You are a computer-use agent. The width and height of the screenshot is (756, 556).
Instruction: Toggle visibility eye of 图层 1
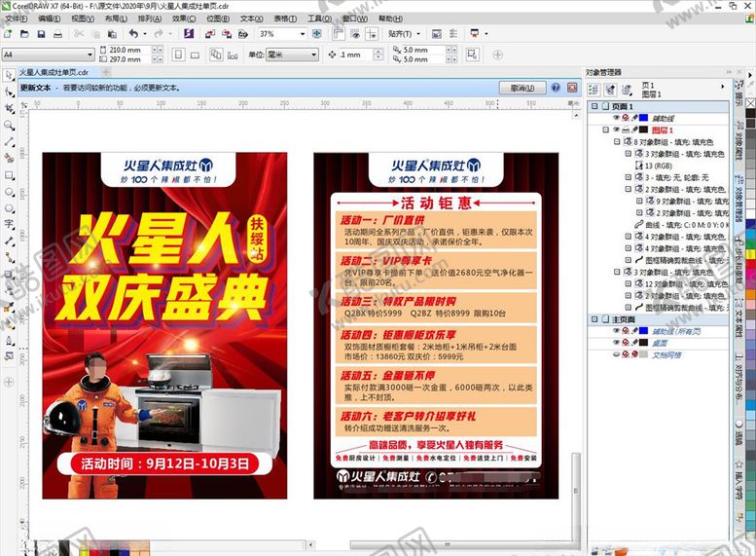pos(616,130)
